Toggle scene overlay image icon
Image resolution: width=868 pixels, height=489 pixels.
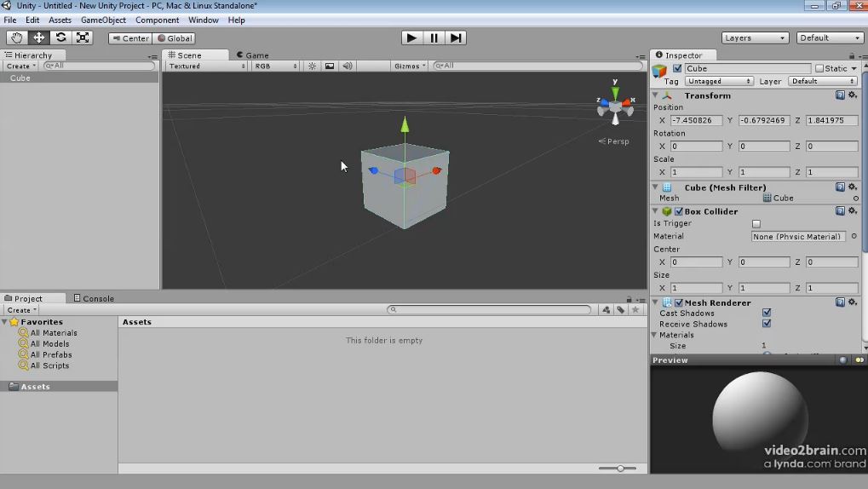[330, 66]
